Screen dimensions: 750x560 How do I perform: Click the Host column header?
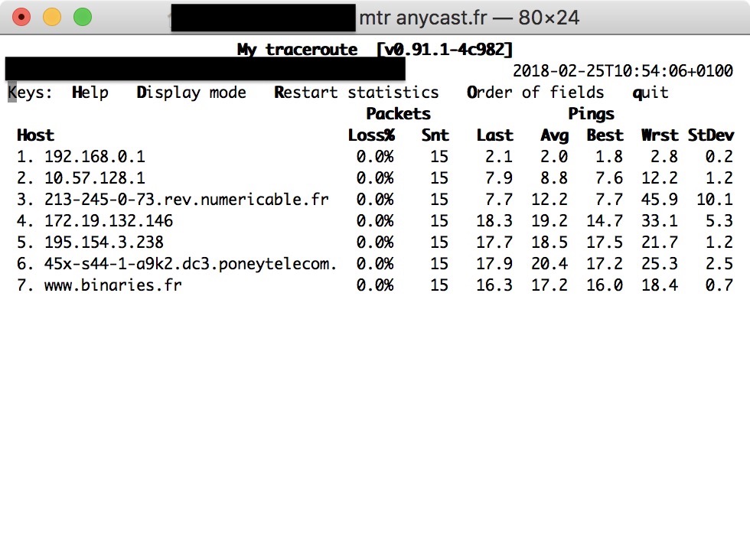tap(35, 135)
